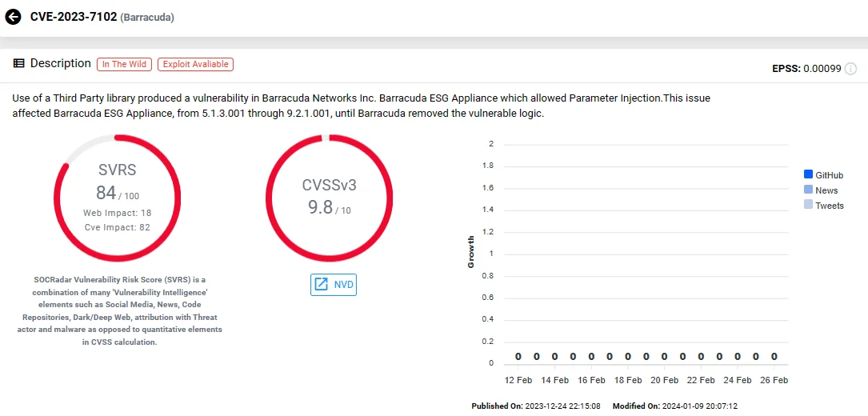Screen dimensions: 868x416
Task: Click the Description list icon
Action: click(19, 64)
